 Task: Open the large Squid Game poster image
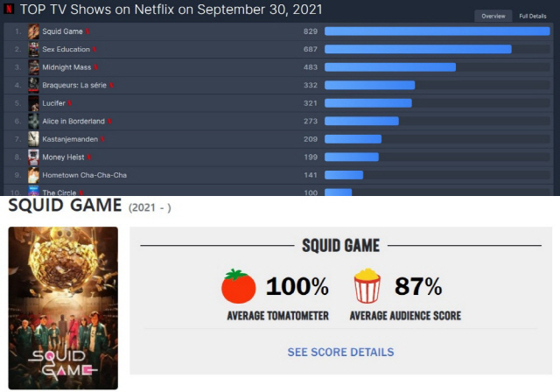click(x=63, y=308)
